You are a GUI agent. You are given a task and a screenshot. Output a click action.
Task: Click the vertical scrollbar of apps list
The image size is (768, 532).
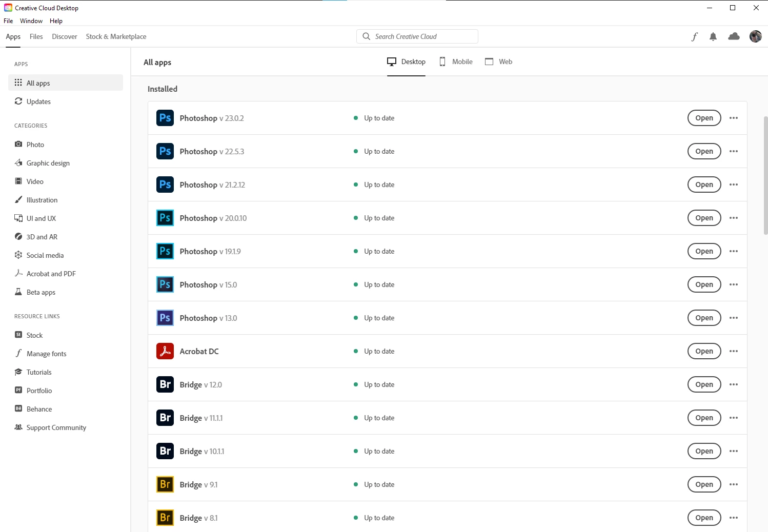pos(765,175)
